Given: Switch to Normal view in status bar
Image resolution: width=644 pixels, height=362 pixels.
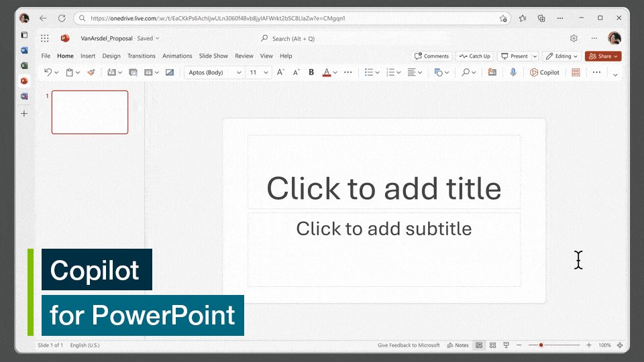Looking at the screenshot, I should (x=479, y=346).
